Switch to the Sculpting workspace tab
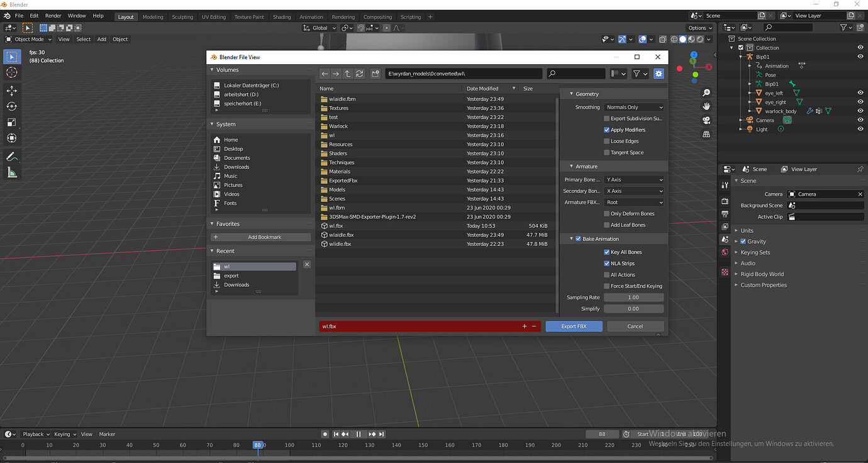 click(182, 17)
